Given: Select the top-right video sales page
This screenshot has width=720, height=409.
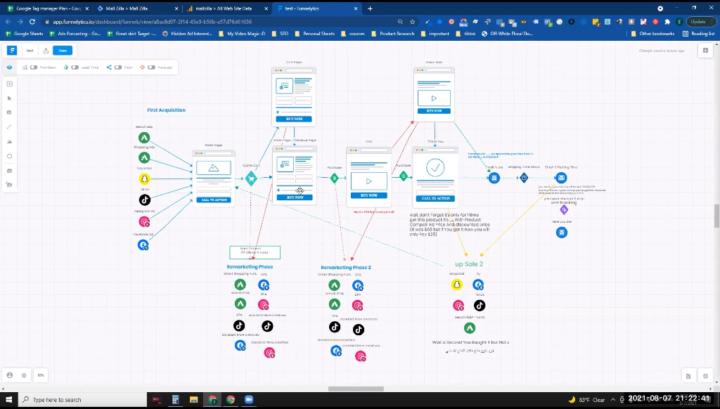Looking at the screenshot, I should (x=434, y=94).
